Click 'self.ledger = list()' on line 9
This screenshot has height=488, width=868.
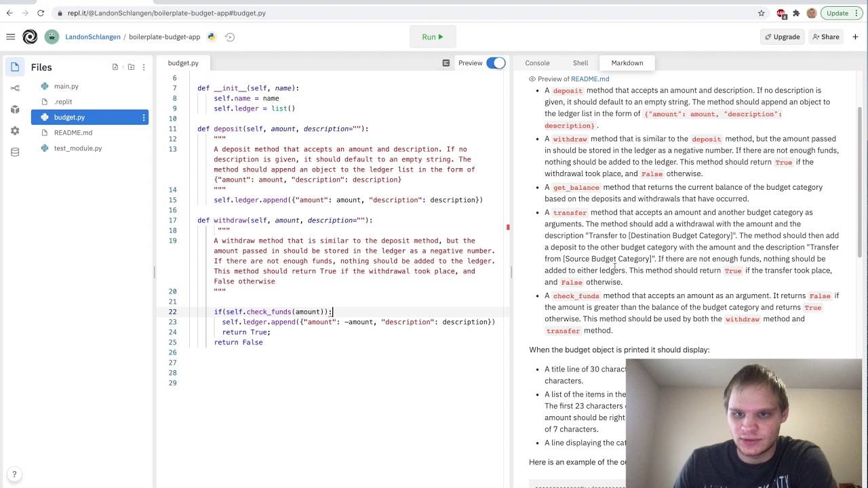pos(254,108)
